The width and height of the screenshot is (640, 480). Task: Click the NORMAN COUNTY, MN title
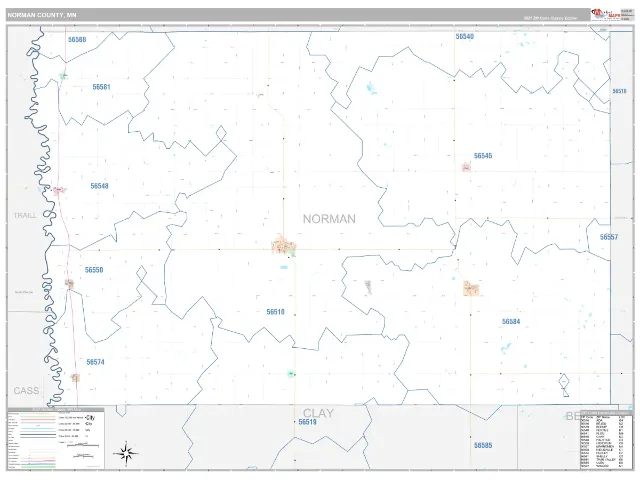42,15
